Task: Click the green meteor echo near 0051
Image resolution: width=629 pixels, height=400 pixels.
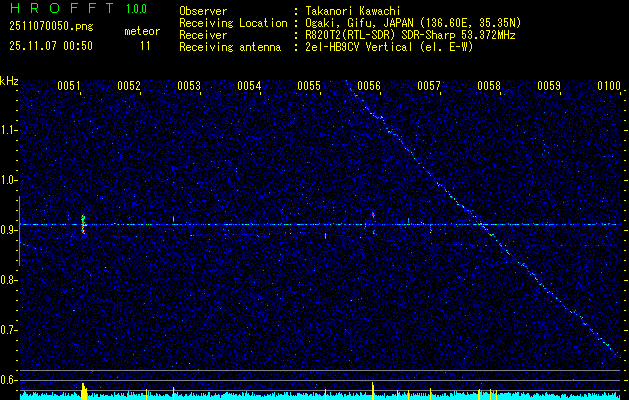Action: pos(83,222)
